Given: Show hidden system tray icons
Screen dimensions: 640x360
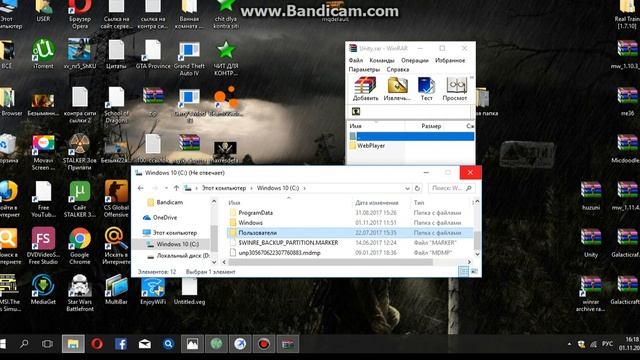Looking at the screenshot, I should [x=569, y=344].
